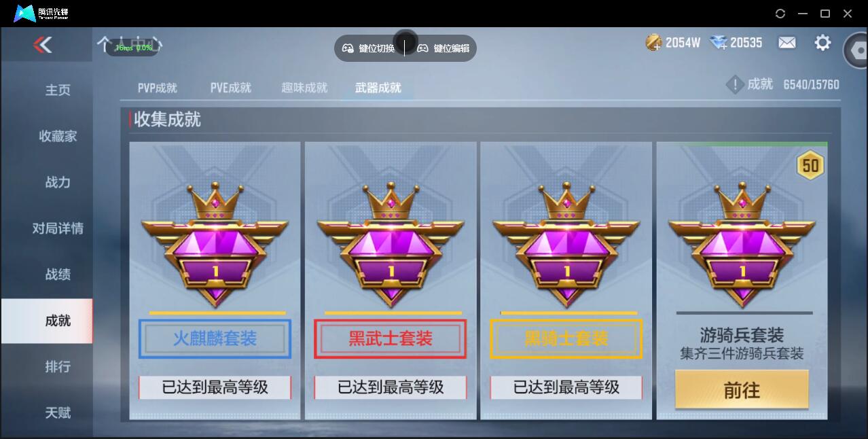Click the gold coin currency icon
Image resolution: width=868 pixels, height=439 pixels.
tap(653, 43)
